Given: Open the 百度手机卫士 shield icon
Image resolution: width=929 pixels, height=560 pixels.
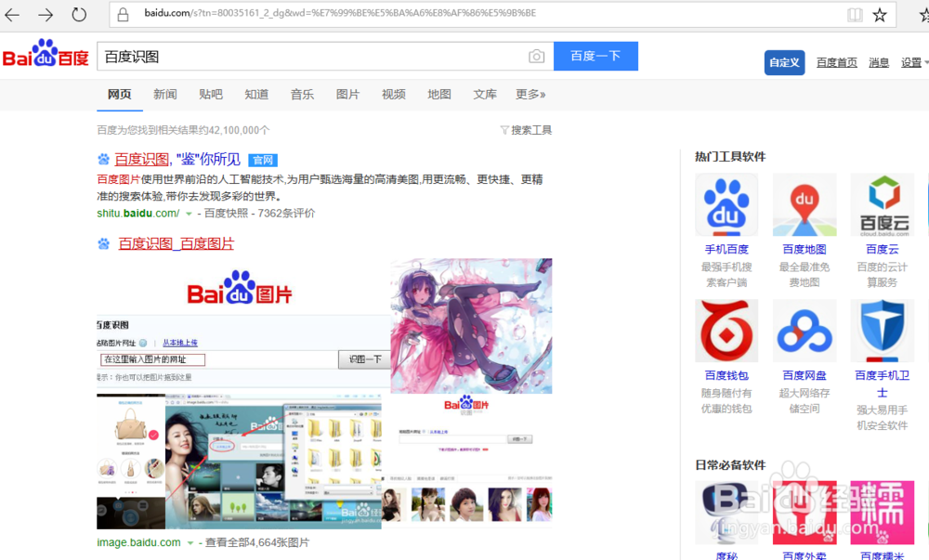Looking at the screenshot, I should (883, 331).
